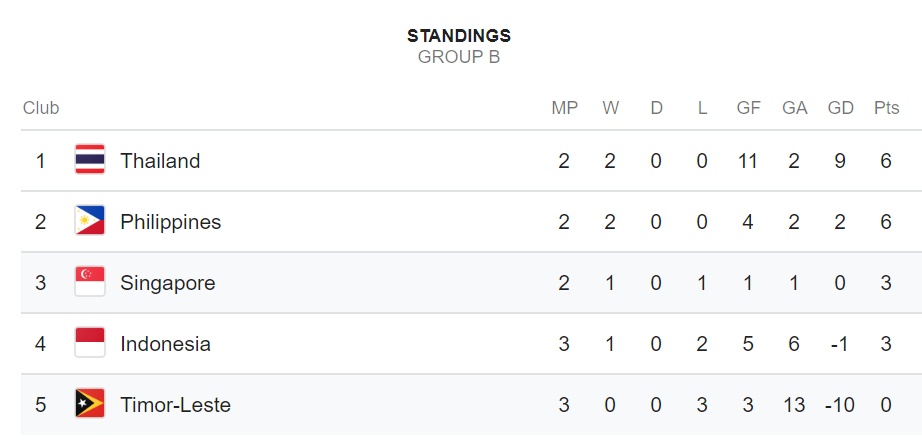922x448 pixels.
Task: Click the Thailand flag icon
Action: 90,159
